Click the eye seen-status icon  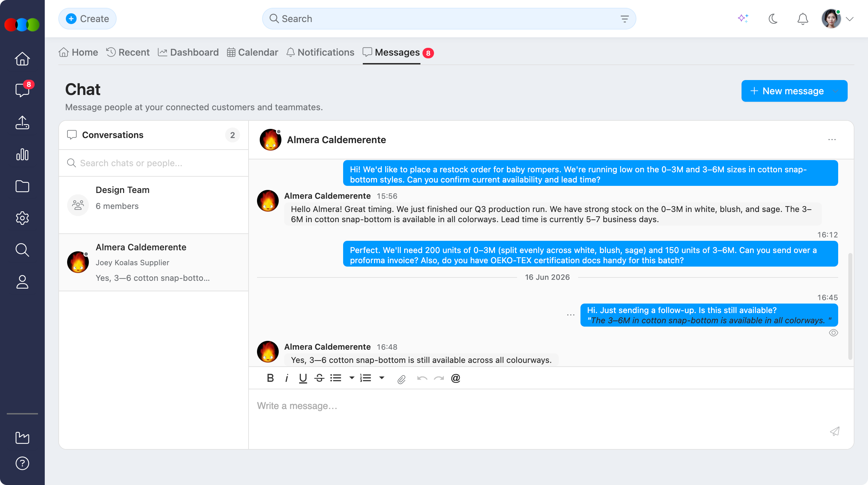833,333
